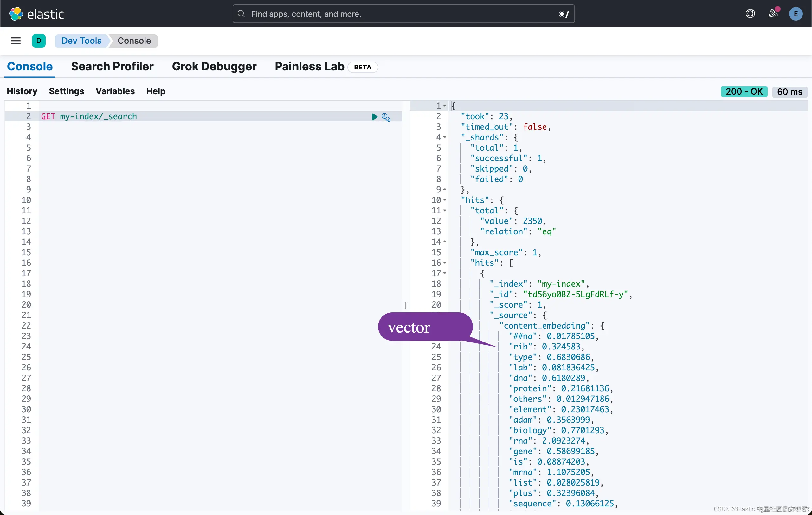This screenshot has width=812, height=515.
Task: Collapse the "hits" object at line 10
Action: point(445,200)
